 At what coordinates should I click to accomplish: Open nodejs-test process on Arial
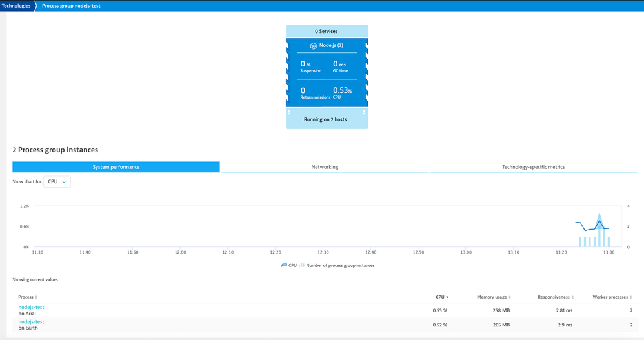tap(31, 307)
